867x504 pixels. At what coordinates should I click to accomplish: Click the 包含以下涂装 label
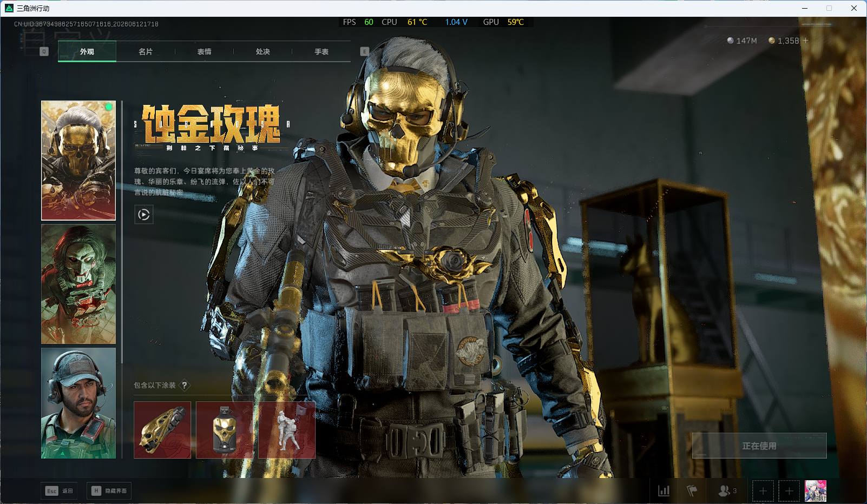[x=155, y=385]
